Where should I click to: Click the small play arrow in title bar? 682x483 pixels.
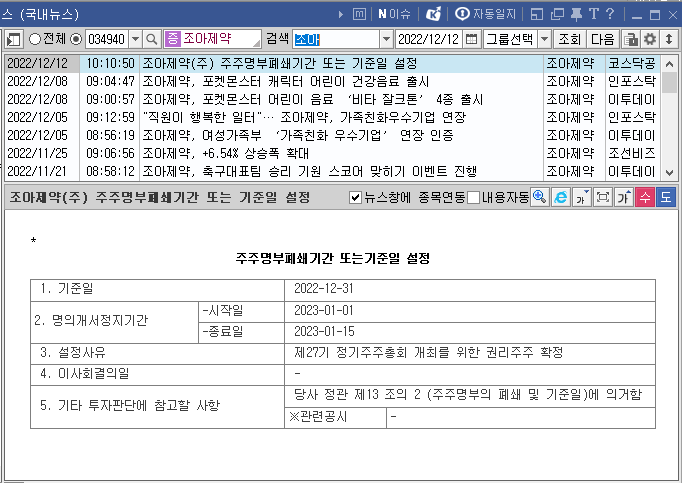(x=341, y=15)
